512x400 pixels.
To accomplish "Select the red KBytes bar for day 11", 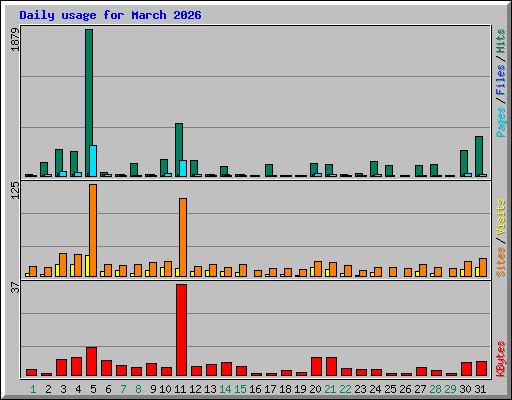I will (x=181, y=330).
